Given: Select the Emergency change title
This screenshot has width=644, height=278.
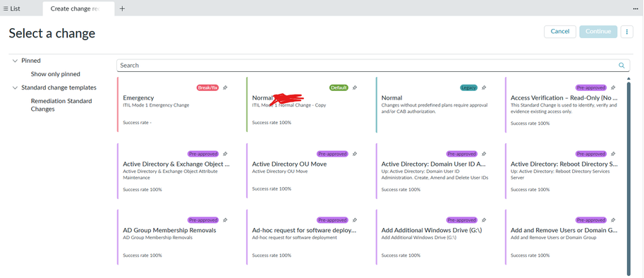Looking at the screenshot, I should 138,98.
